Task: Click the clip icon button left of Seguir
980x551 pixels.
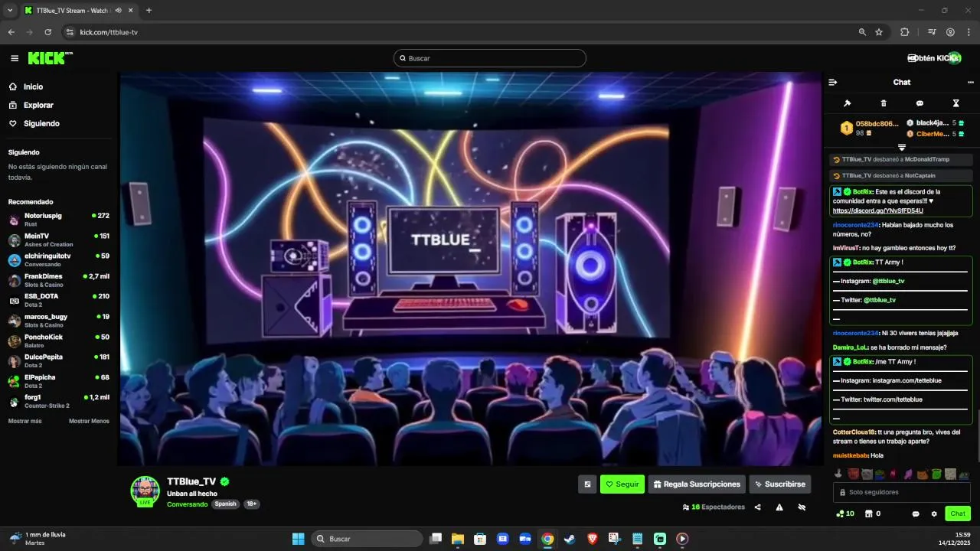Action: coord(587,484)
